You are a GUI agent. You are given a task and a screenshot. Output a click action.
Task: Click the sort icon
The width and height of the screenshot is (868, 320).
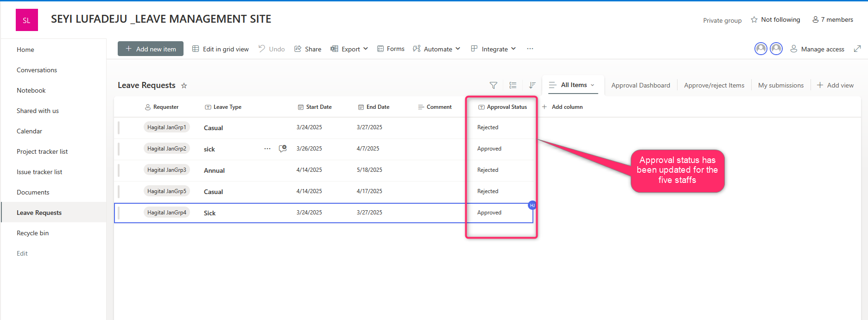click(532, 85)
